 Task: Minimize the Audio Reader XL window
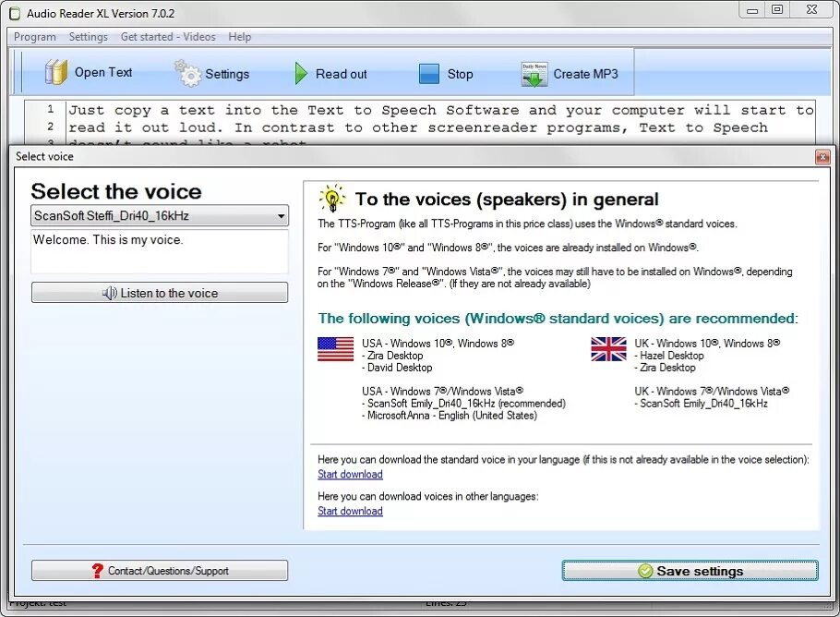[x=752, y=10]
